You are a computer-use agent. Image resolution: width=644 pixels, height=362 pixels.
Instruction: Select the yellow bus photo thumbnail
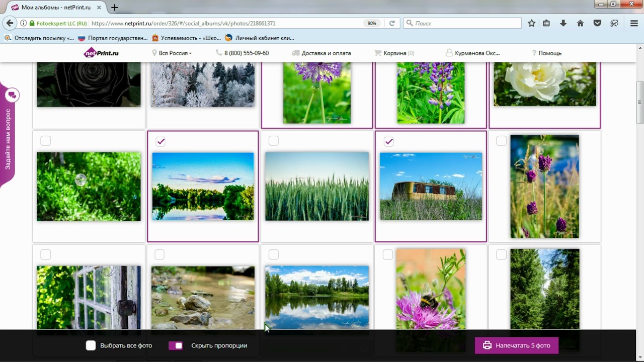[x=431, y=187]
